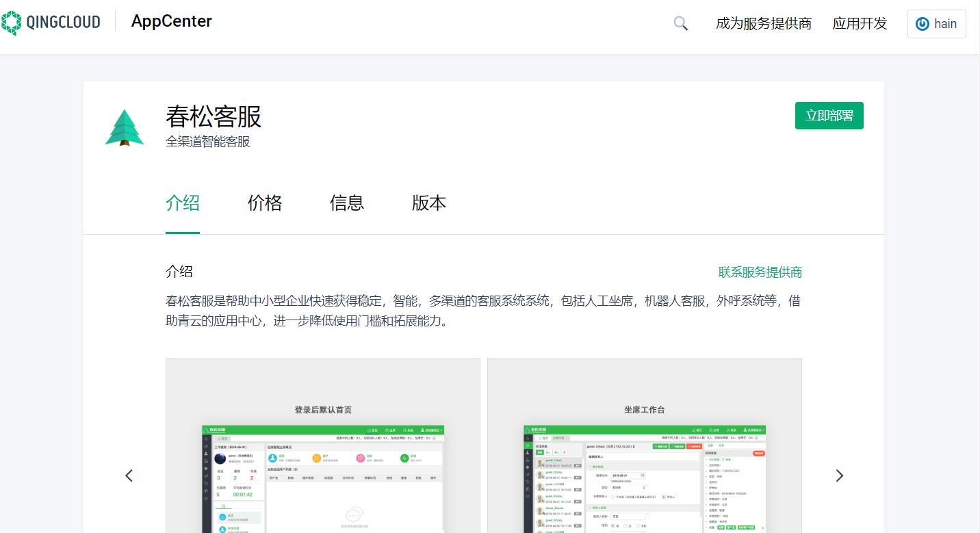This screenshot has height=533, width=980.
Task: Click the 全渠道智能客服 subtitle text
Action: [208, 142]
